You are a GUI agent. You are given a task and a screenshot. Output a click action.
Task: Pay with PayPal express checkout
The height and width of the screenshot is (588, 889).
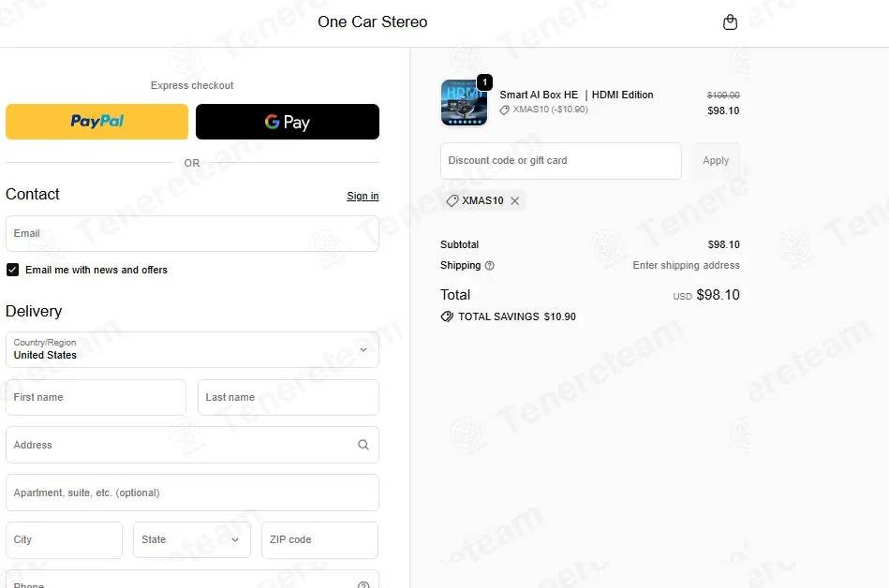tap(96, 121)
